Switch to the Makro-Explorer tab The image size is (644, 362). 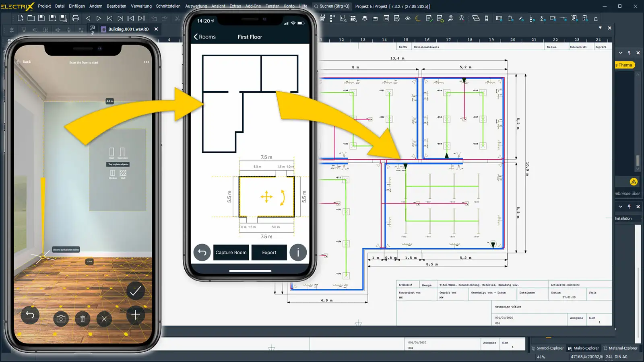(x=583, y=348)
